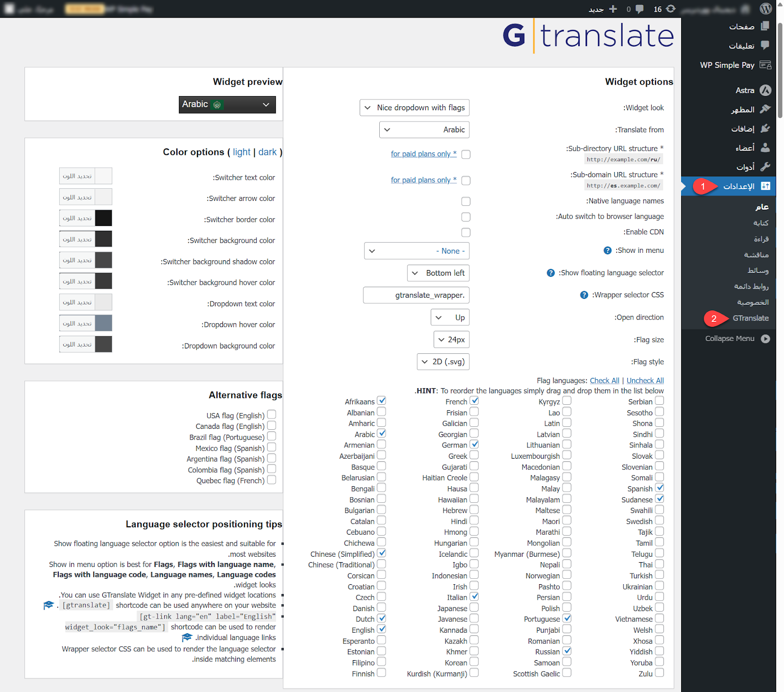The height and width of the screenshot is (692, 784).
Task: Apply the light color preset link
Action: click(242, 152)
